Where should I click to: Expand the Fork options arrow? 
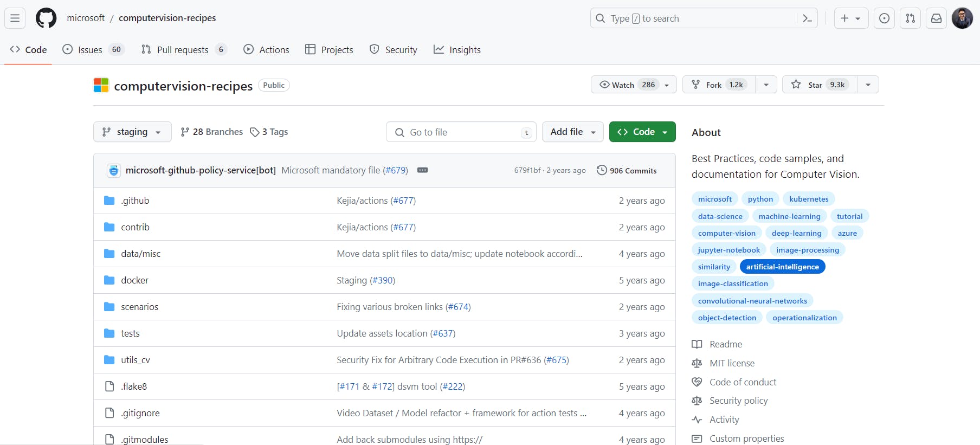pos(766,85)
